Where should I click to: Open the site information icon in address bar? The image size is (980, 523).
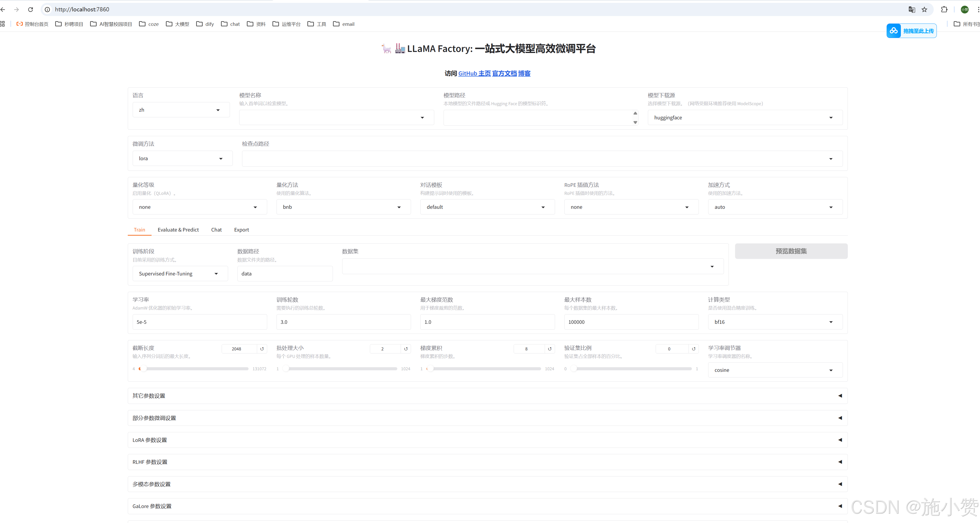coord(47,10)
